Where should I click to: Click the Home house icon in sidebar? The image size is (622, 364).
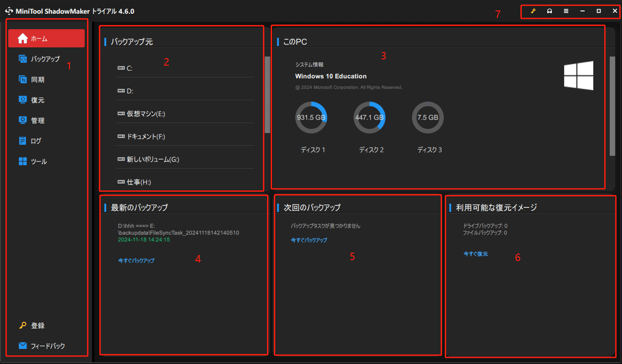point(23,39)
